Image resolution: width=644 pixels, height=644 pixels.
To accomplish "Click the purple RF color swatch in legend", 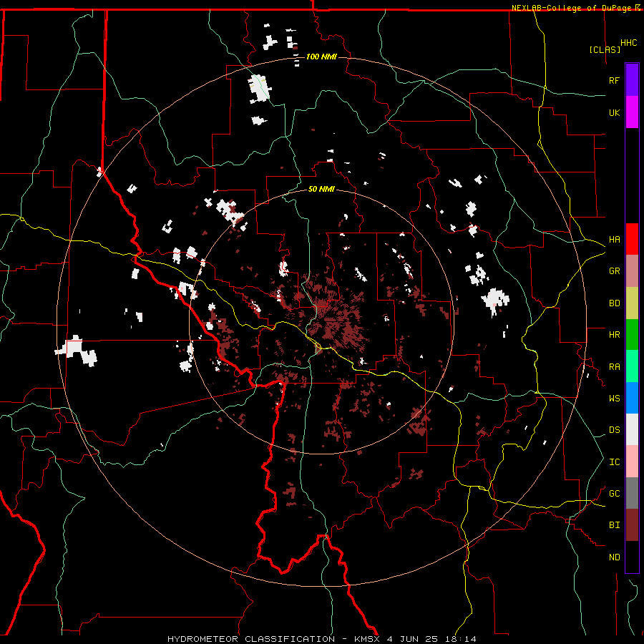I will [x=632, y=80].
